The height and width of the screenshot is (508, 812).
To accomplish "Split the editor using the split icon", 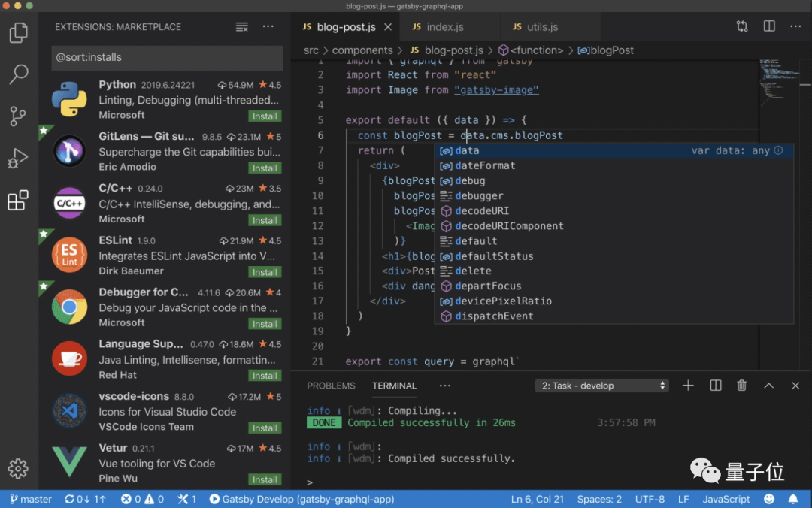I will 768,26.
